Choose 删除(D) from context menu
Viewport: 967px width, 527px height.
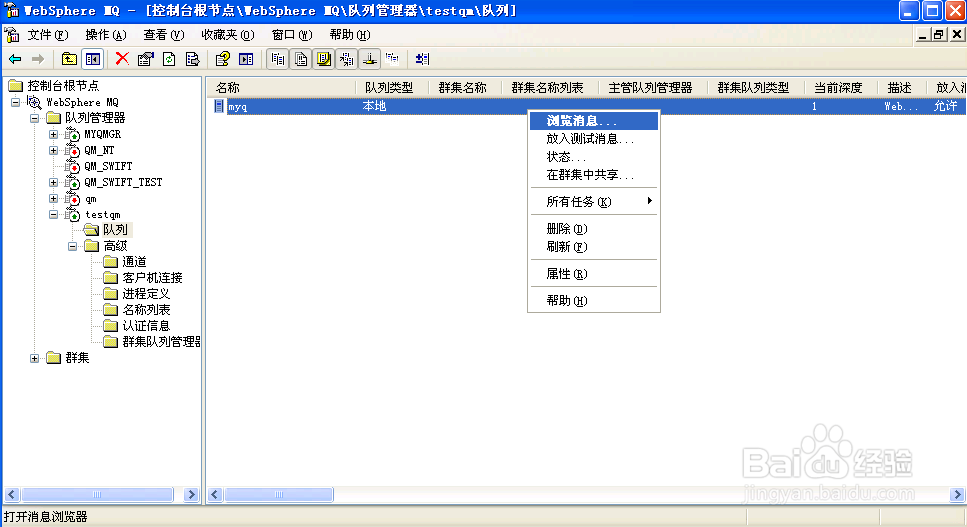[x=594, y=229]
